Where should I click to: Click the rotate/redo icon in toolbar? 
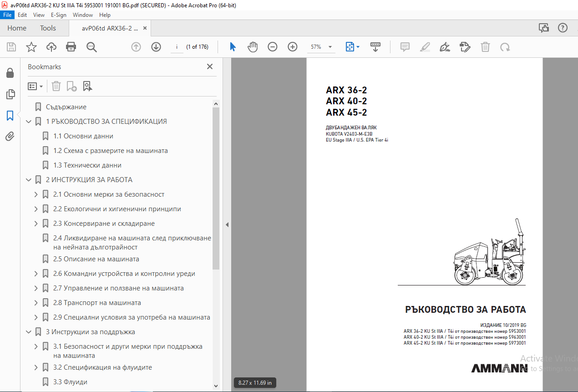tap(505, 47)
